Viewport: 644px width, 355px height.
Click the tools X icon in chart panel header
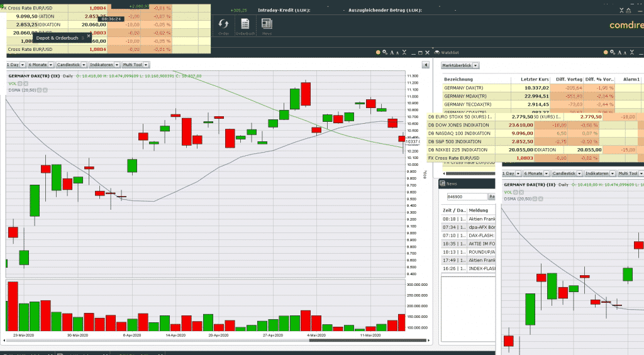(x=404, y=53)
